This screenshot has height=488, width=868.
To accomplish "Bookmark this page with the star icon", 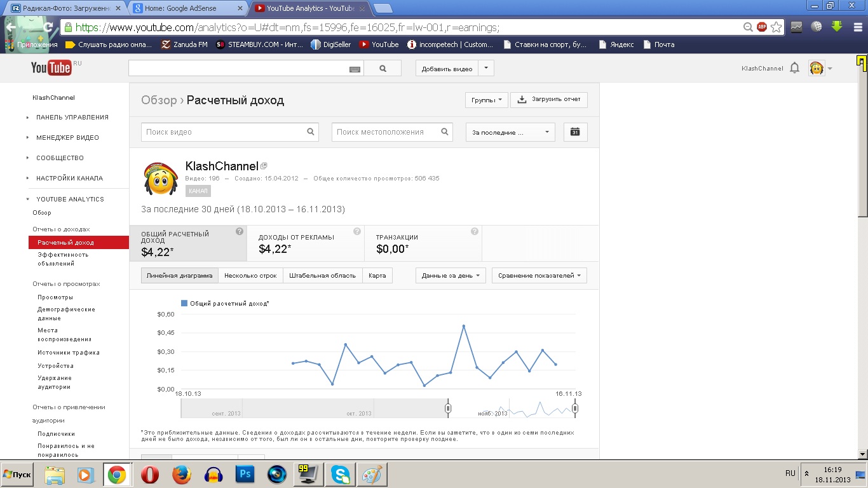I will [776, 27].
